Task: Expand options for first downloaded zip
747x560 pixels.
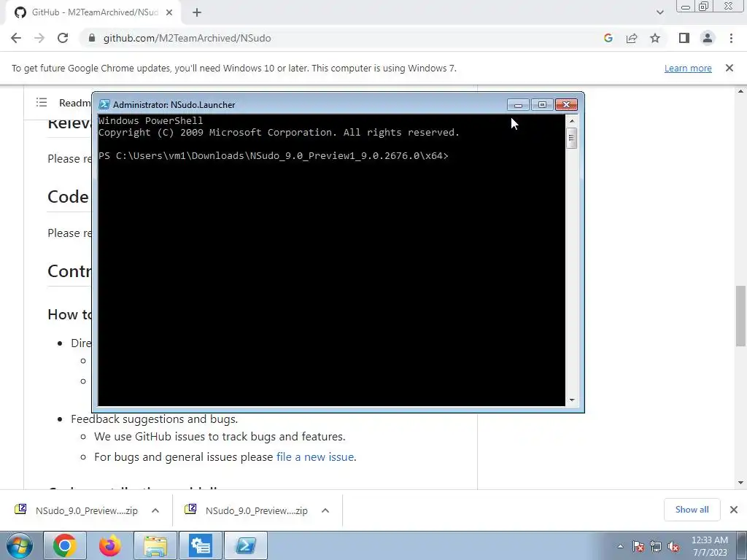Action: pyautogui.click(x=155, y=510)
